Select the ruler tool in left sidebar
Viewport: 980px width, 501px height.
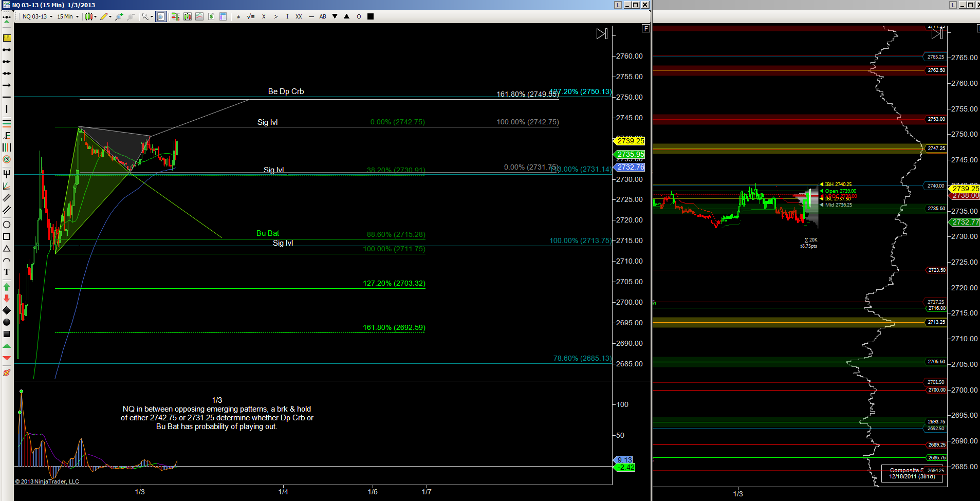pyautogui.click(x=7, y=38)
